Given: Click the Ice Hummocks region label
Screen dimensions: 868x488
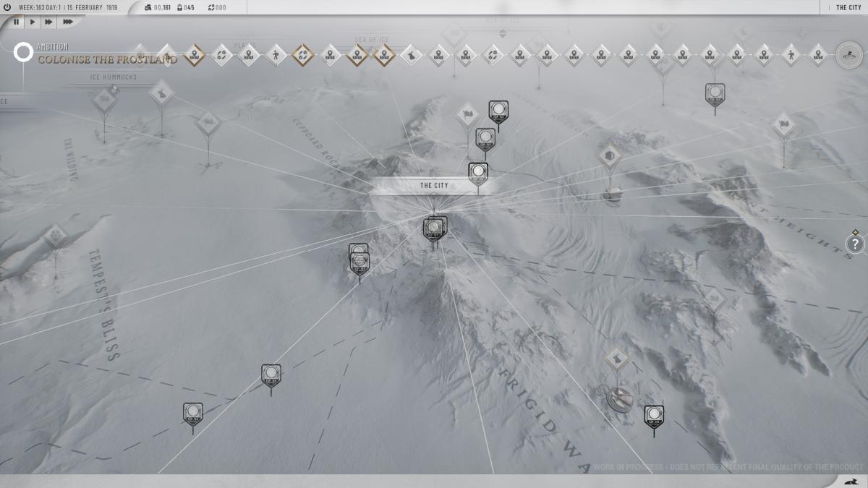Looking at the screenshot, I should tap(114, 77).
